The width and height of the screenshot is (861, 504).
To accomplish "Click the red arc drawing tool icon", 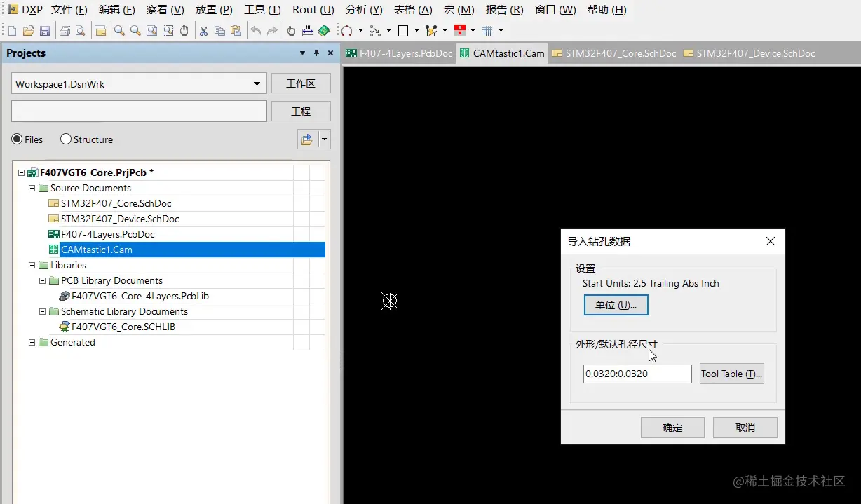I will pos(346,31).
